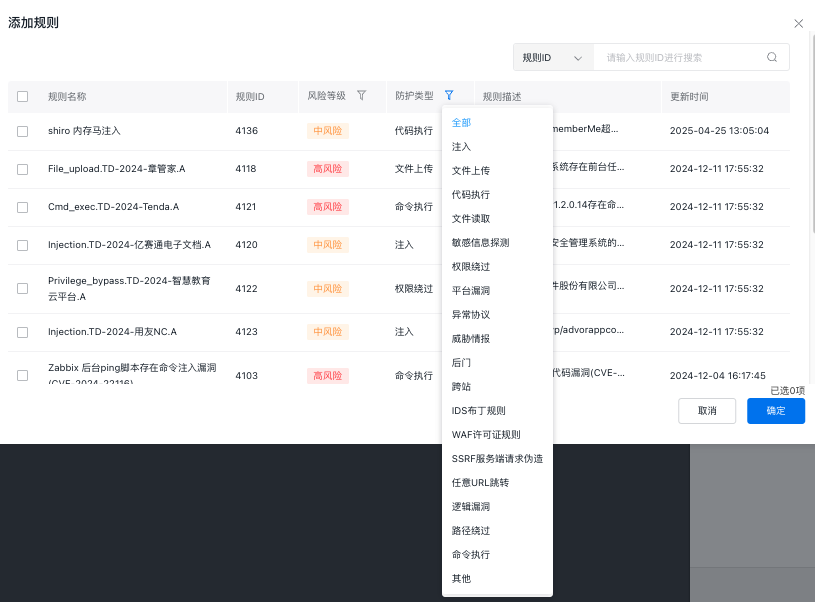Click the dialog vertical scrollbar

812,133
